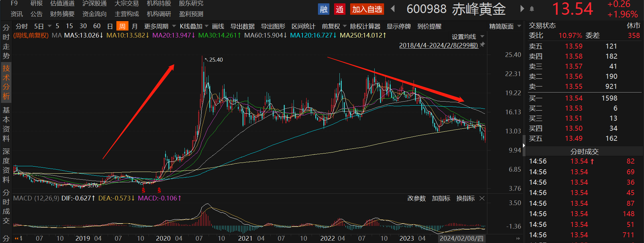The width and height of the screenshot is (644, 243).
Task: Click the panel splitter arrow right of chart
Action: [524, 145]
